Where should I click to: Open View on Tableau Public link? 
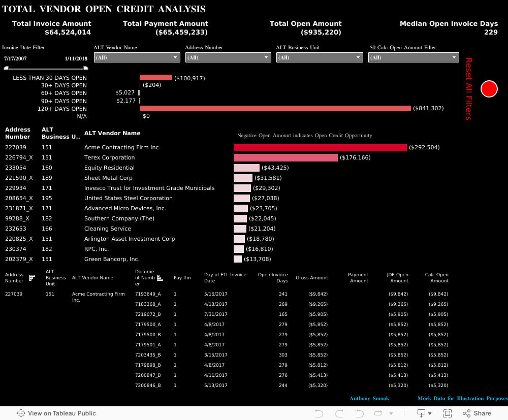tap(61, 413)
